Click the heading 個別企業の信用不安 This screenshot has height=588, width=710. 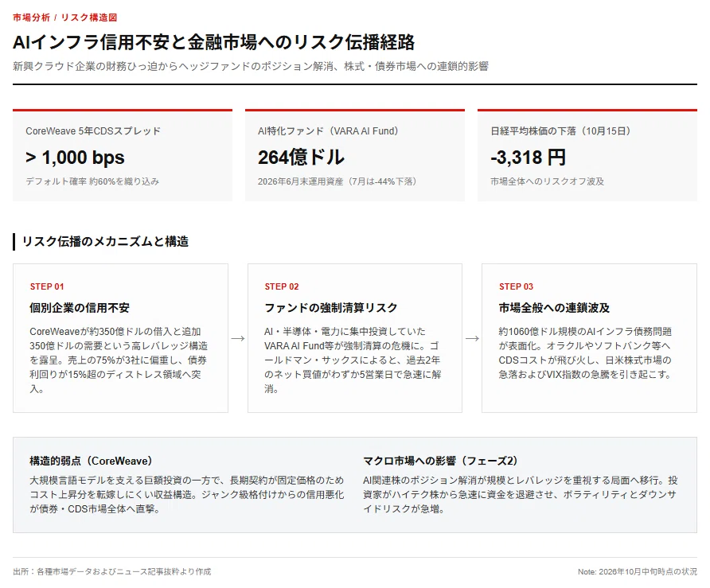pos(80,308)
